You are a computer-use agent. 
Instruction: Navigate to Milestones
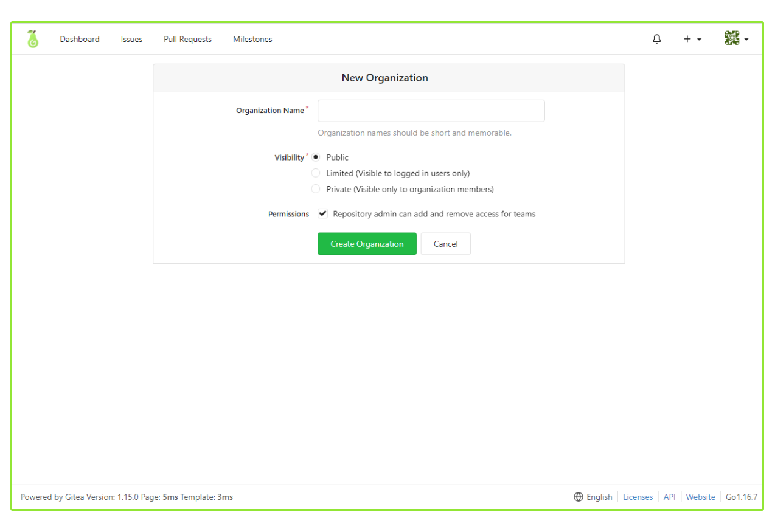(252, 39)
